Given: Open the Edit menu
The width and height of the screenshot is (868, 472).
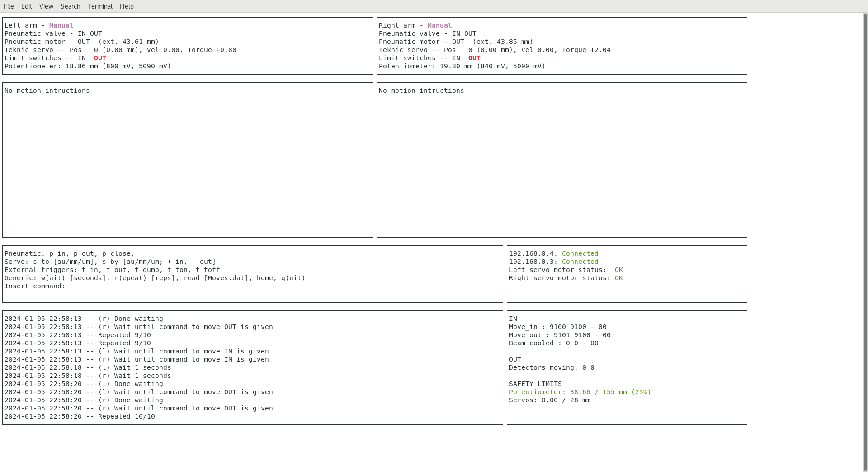Looking at the screenshot, I should click(x=27, y=6).
